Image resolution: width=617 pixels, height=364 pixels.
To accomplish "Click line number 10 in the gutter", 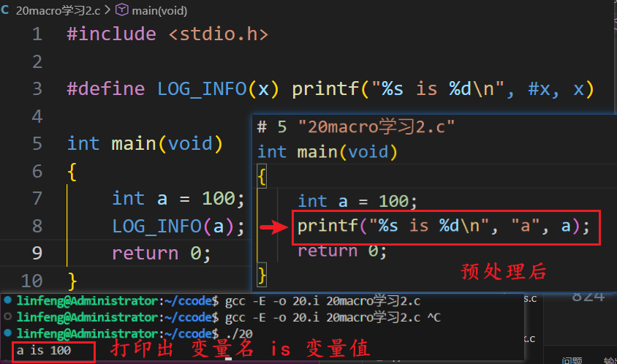I will (x=31, y=281).
